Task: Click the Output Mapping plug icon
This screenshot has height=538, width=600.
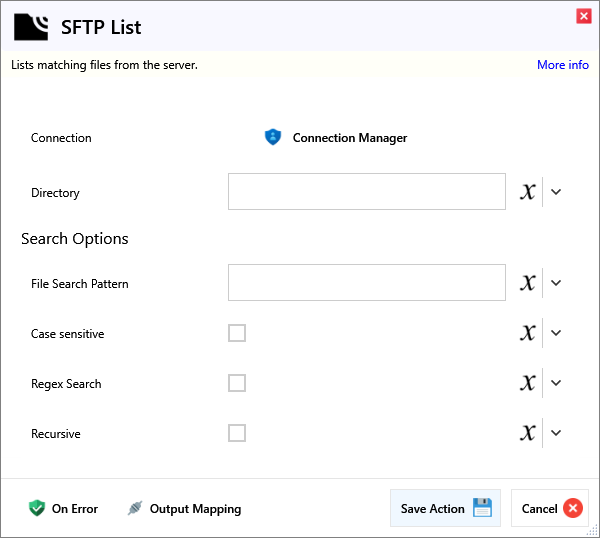Action: [x=135, y=508]
